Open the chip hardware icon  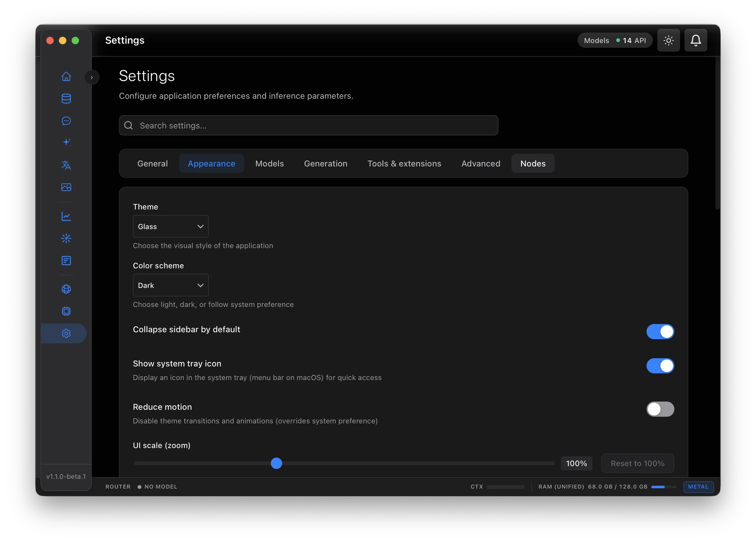point(66,311)
